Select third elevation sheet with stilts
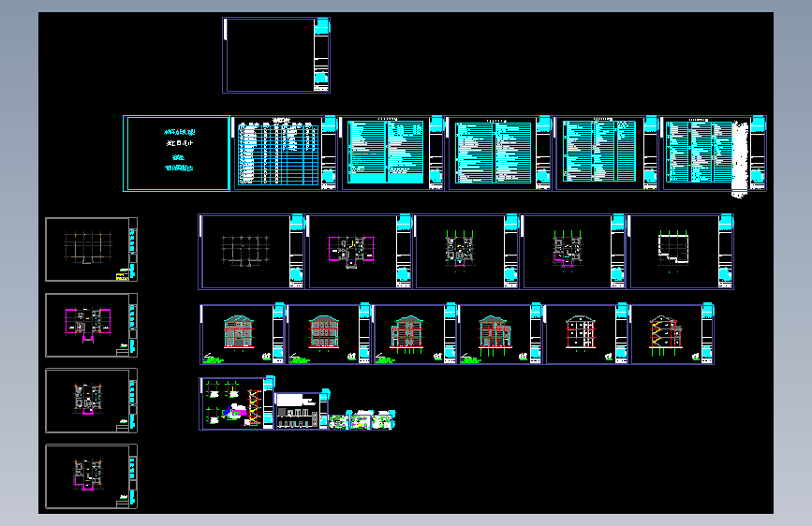 coord(414,334)
